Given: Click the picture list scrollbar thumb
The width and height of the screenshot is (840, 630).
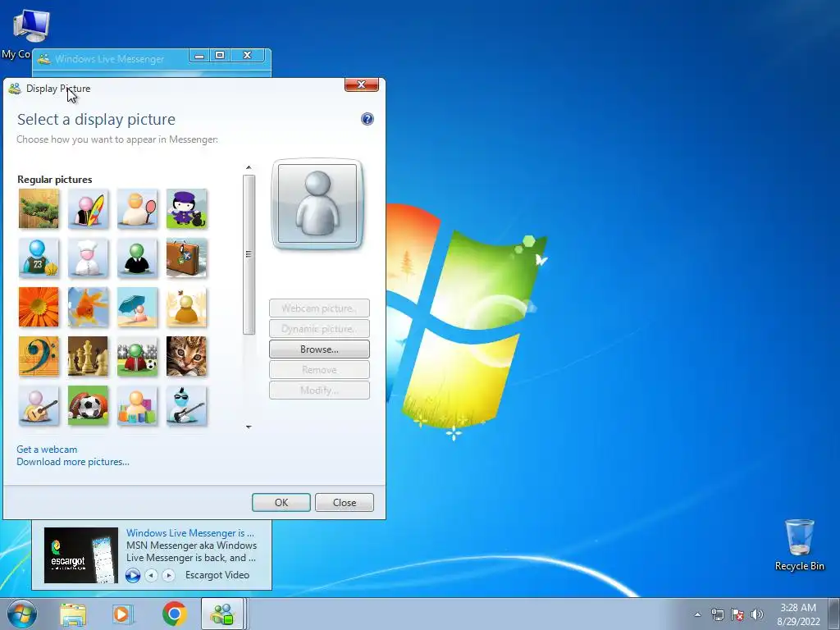Looking at the screenshot, I should tap(249, 254).
